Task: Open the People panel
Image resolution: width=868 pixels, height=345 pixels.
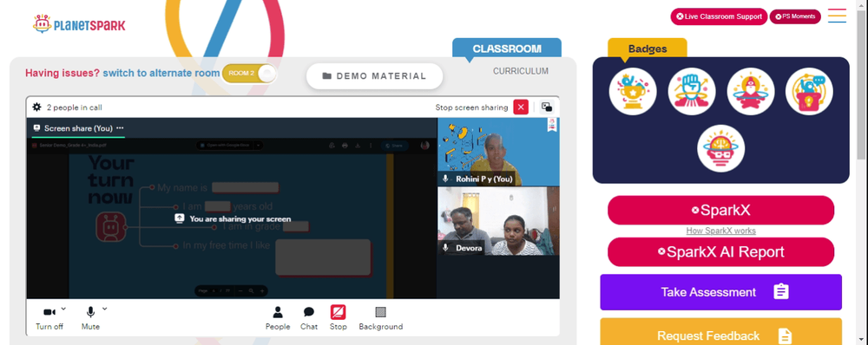Action: [x=278, y=318]
